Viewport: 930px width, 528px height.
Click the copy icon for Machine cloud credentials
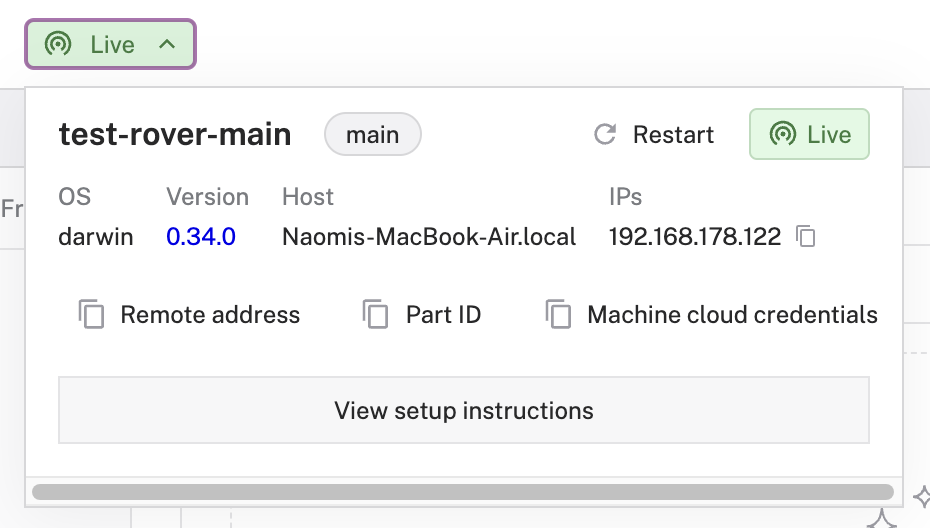(559, 315)
